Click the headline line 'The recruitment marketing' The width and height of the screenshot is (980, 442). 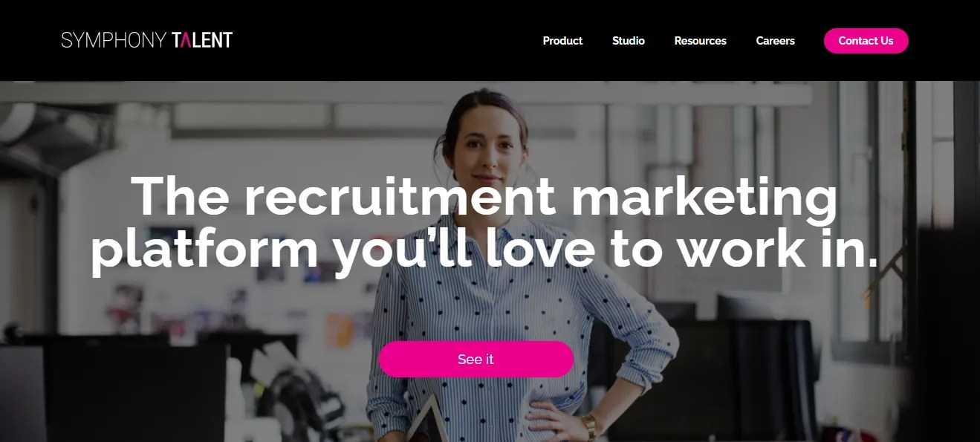(x=484, y=197)
